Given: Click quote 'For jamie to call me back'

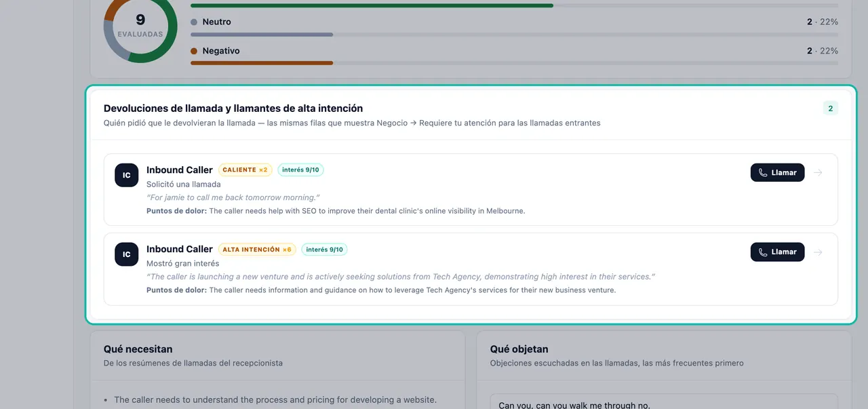Looking at the screenshot, I should tap(233, 197).
